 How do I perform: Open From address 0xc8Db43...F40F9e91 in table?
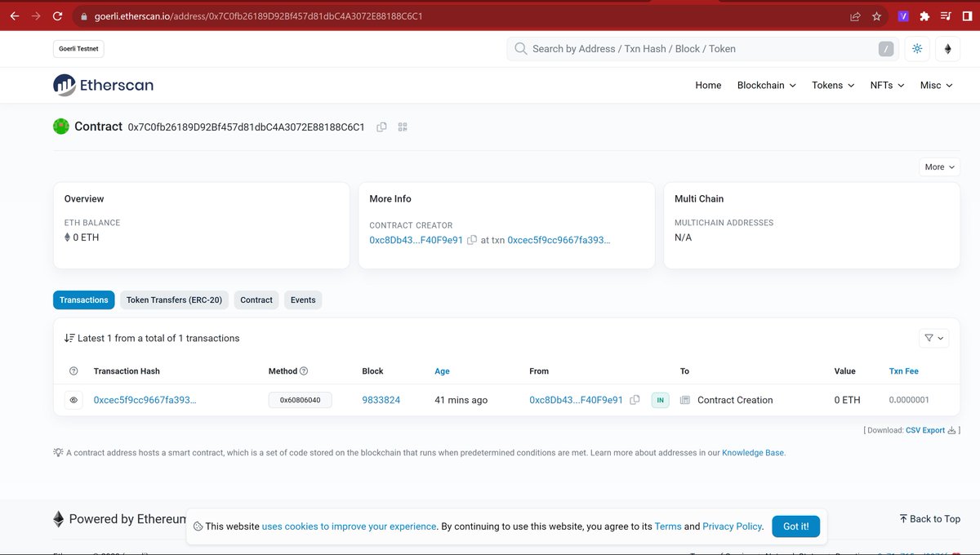[576, 400]
